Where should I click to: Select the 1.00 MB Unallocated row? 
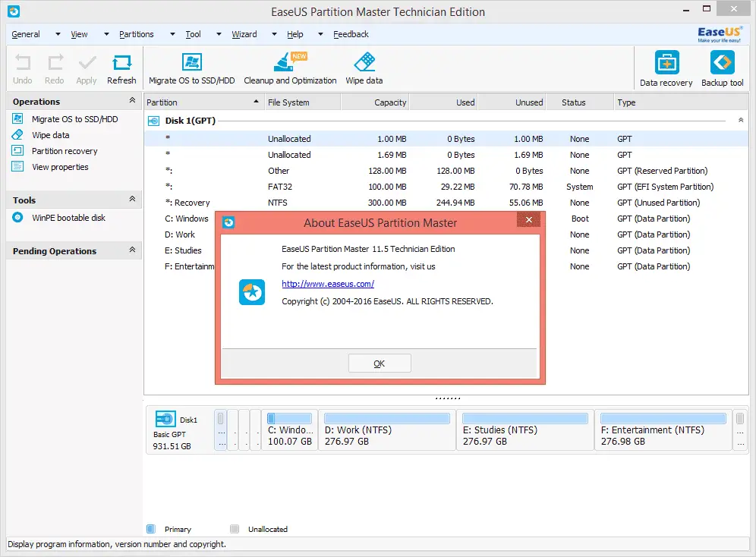446,139
